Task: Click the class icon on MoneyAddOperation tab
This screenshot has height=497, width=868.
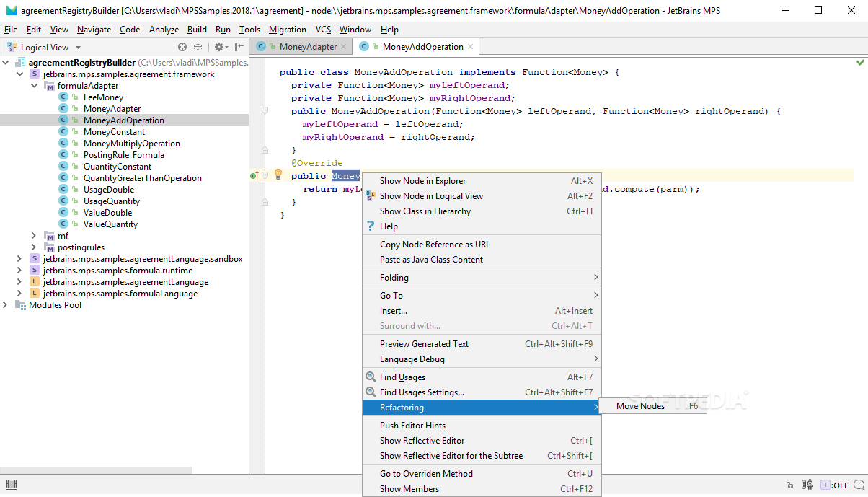Action: tap(363, 47)
